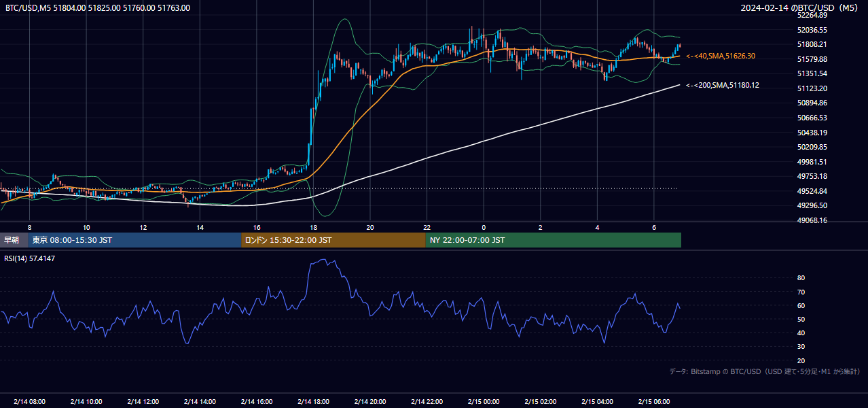868x408 pixels.
Task: Click the BTC/USD,M5 OHLC header text
Action: (x=98, y=8)
